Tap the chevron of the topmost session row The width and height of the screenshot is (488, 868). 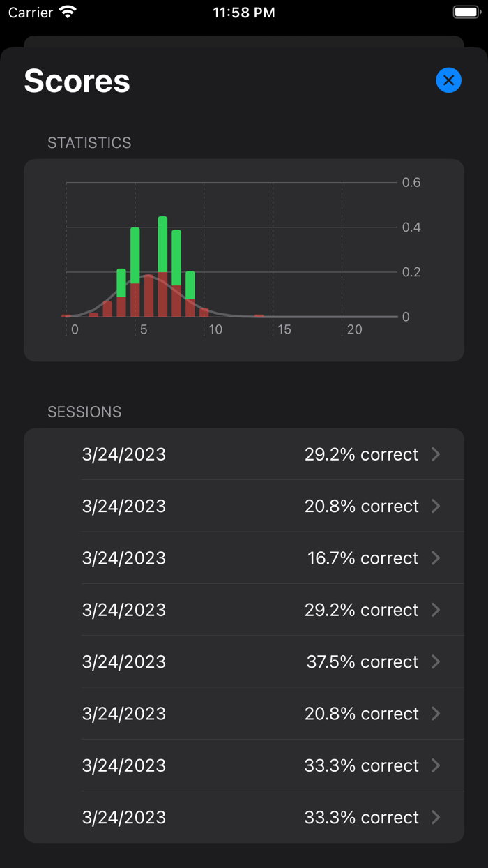coord(436,454)
